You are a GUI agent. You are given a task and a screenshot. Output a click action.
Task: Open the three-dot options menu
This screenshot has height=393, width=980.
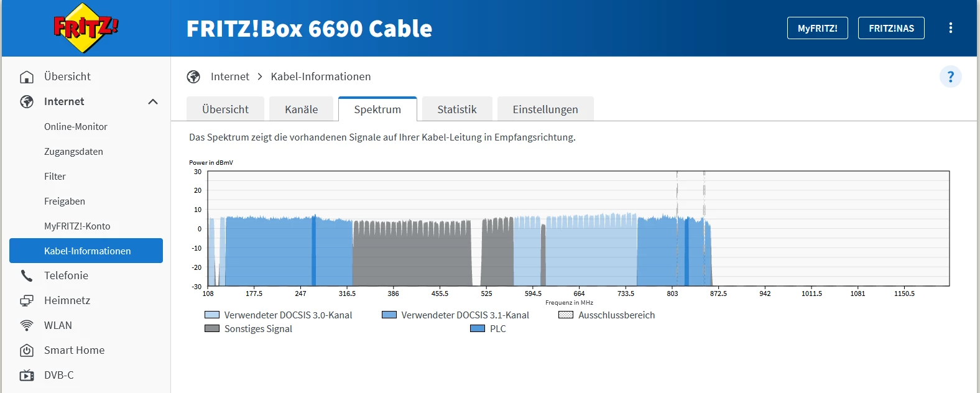coord(950,28)
